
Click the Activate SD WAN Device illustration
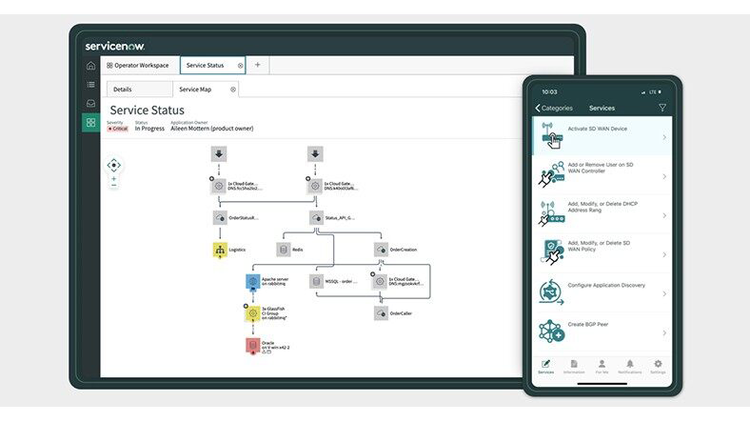click(x=552, y=136)
